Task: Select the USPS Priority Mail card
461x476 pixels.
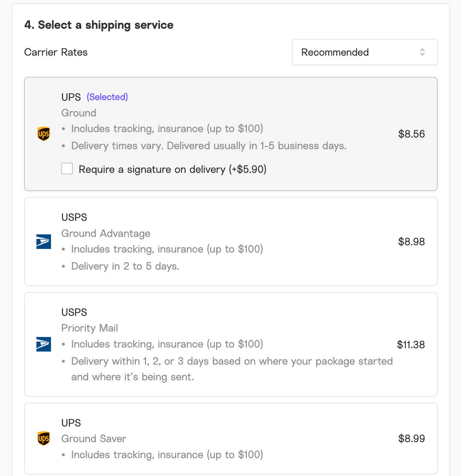Action: pyautogui.click(x=230, y=344)
